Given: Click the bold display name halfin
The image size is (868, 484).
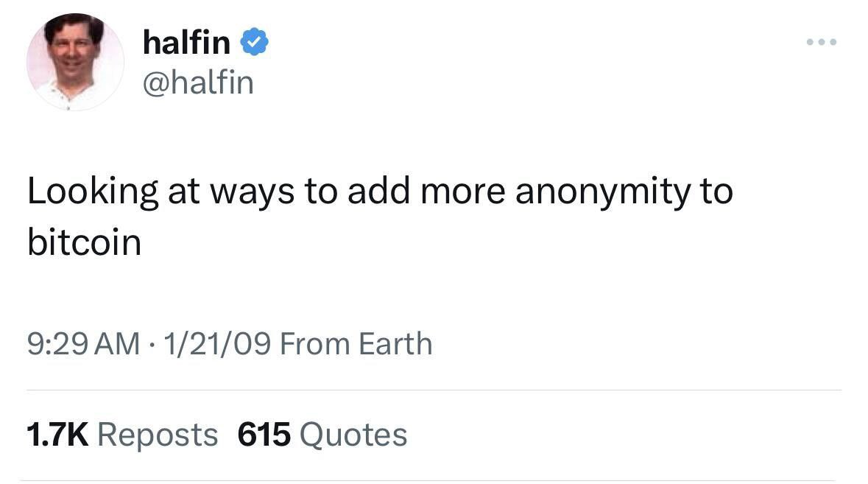Looking at the screenshot, I should pyautogui.click(x=186, y=43).
